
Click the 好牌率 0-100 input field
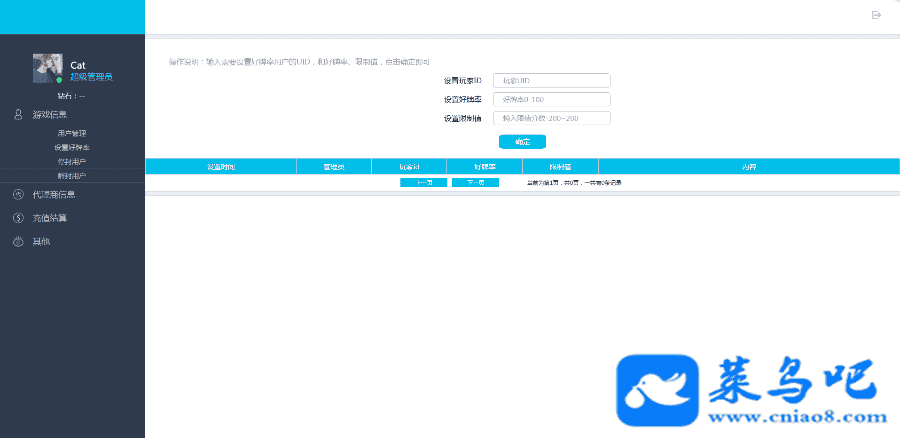[x=551, y=100]
